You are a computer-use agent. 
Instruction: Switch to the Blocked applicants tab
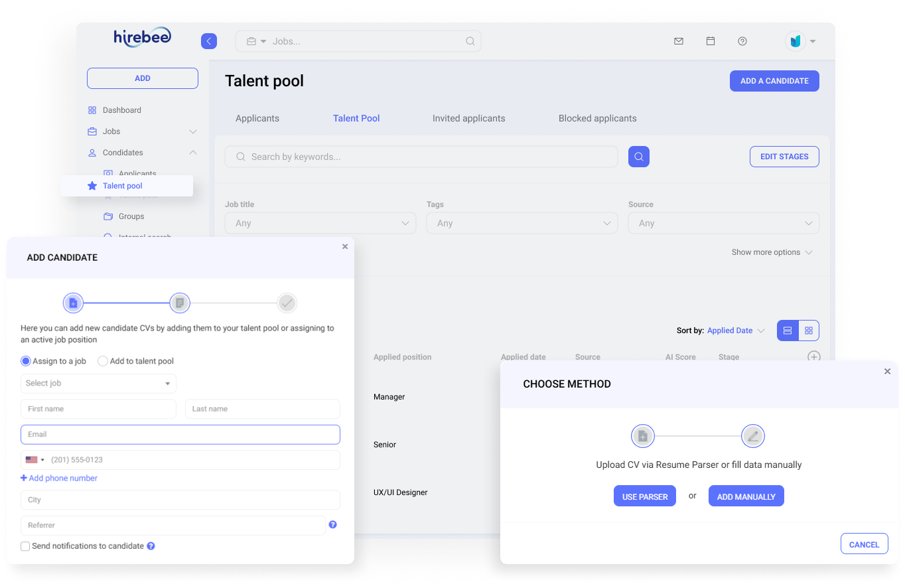point(596,118)
